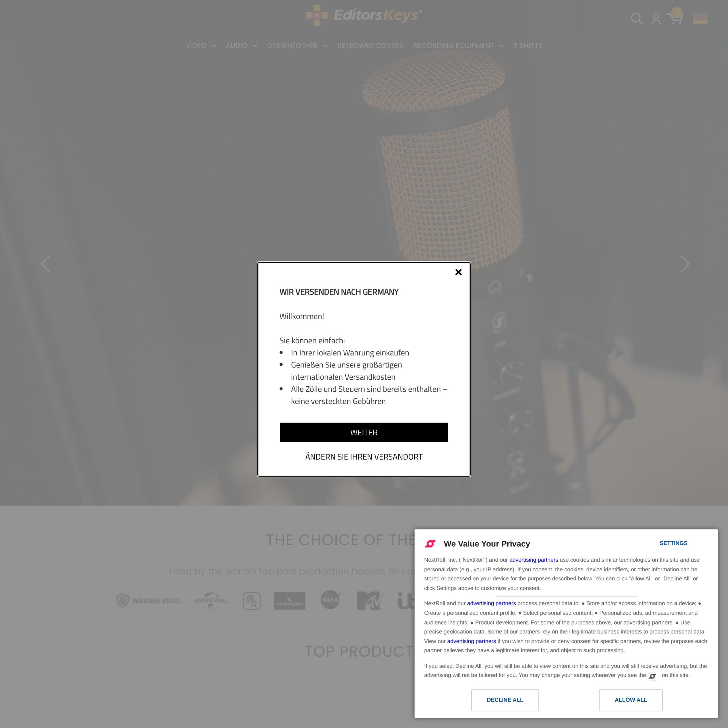Click the German flag country selector
Image resolution: width=728 pixels, height=728 pixels.
point(700,18)
